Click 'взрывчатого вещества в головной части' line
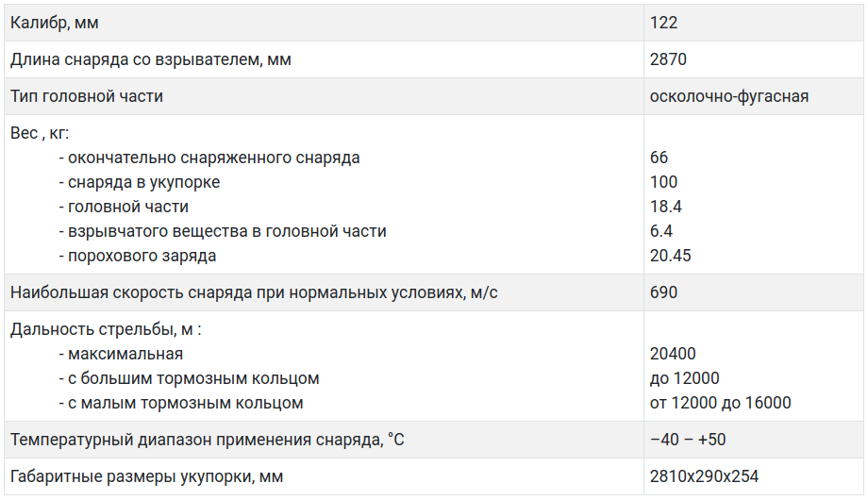 click(x=223, y=231)
